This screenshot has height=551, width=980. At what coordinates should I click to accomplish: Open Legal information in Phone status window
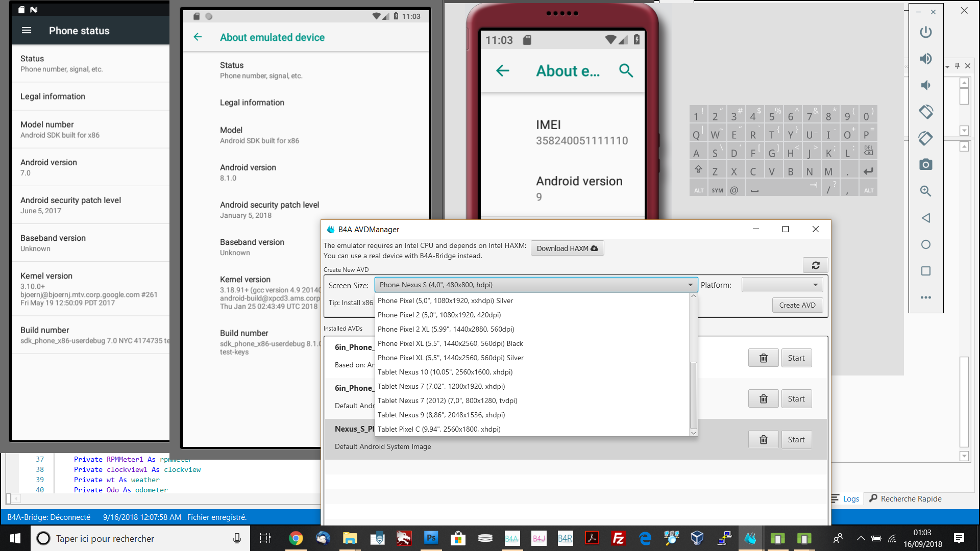[91, 96]
